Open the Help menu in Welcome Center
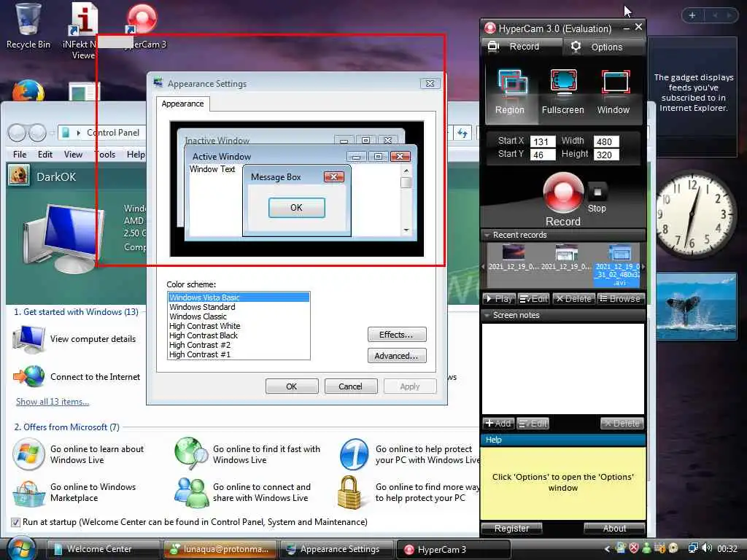 point(136,155)
